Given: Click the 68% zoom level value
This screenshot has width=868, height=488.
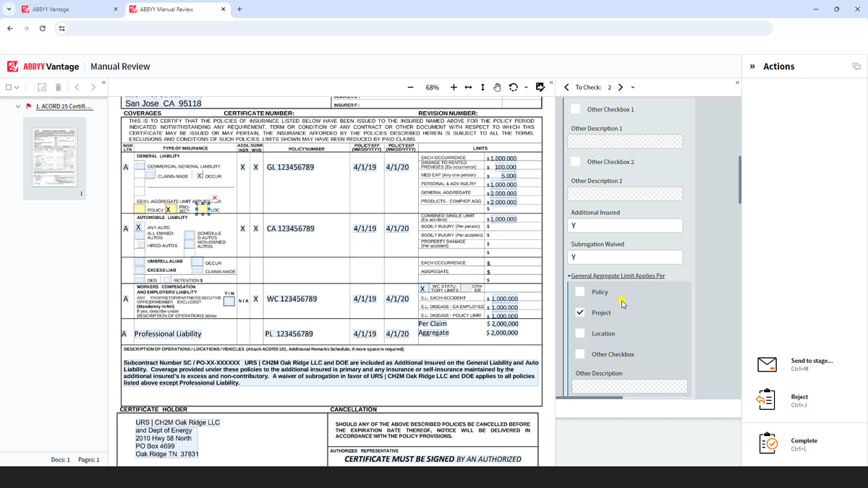Looking at the screenshot, I should coord(432,87).
